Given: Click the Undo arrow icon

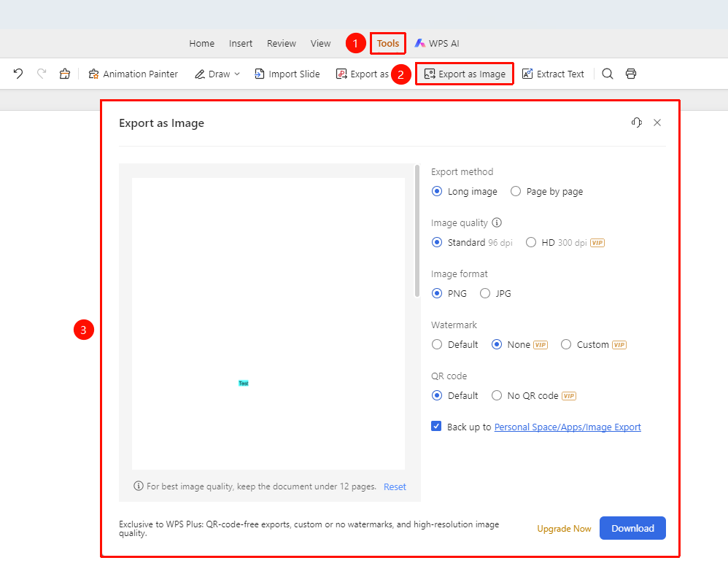Looking at the screenshot, I should (18, 74).
